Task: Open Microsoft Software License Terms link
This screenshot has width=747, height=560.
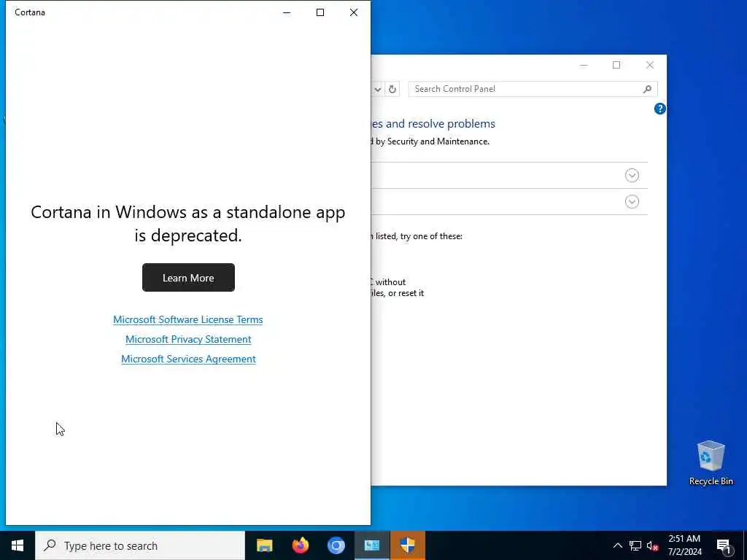Action: pos(187,319)
